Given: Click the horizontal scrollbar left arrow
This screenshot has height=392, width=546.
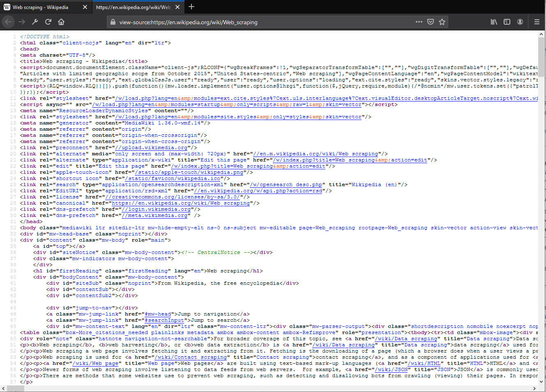Looking at the screenshot, I should [4, 388].
